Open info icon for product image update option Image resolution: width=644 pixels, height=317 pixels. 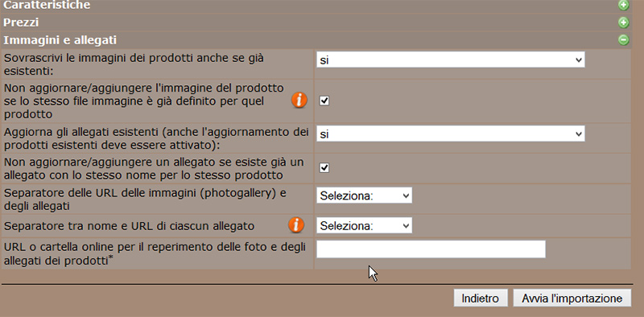299,101
